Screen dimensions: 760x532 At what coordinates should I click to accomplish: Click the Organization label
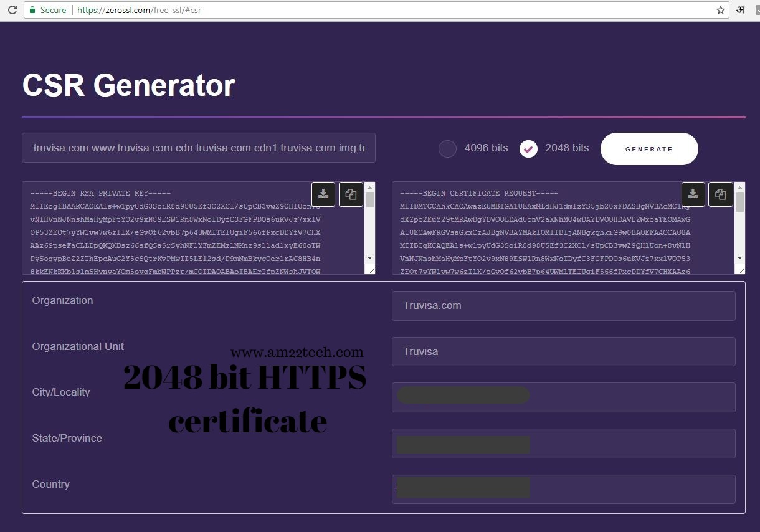(62, 300)
